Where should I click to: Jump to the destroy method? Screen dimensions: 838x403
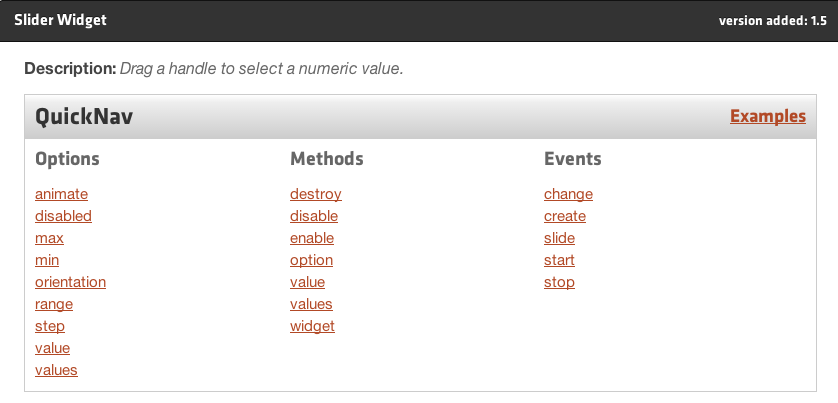coord(316,194)
